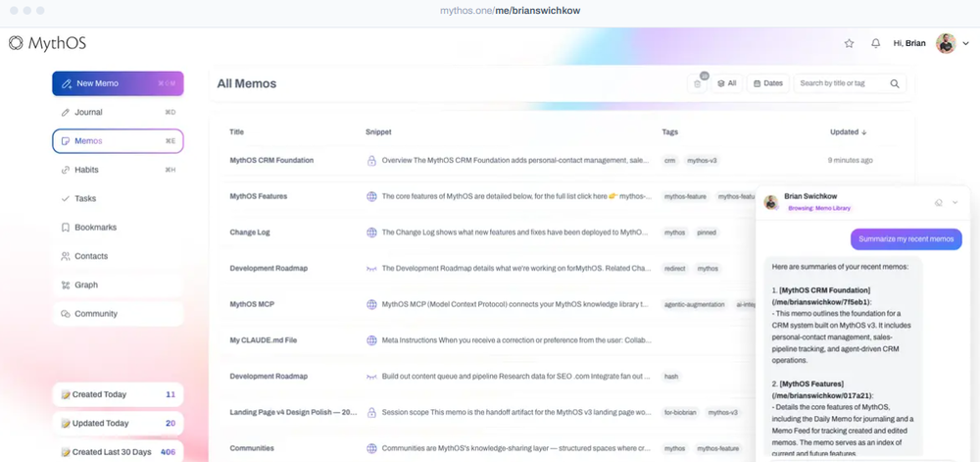The width and height of the screenshot is (980, 462).
Task: Click the Browsing: Memo Library badge
Action: click(x=819, y=208)
